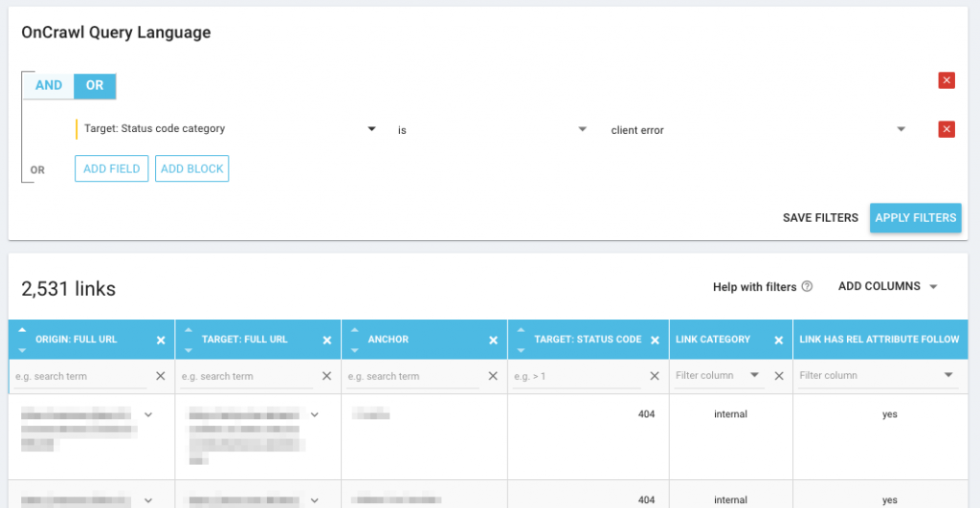
Task: Sort ascending by Target: Status Code
Action: 522,329
